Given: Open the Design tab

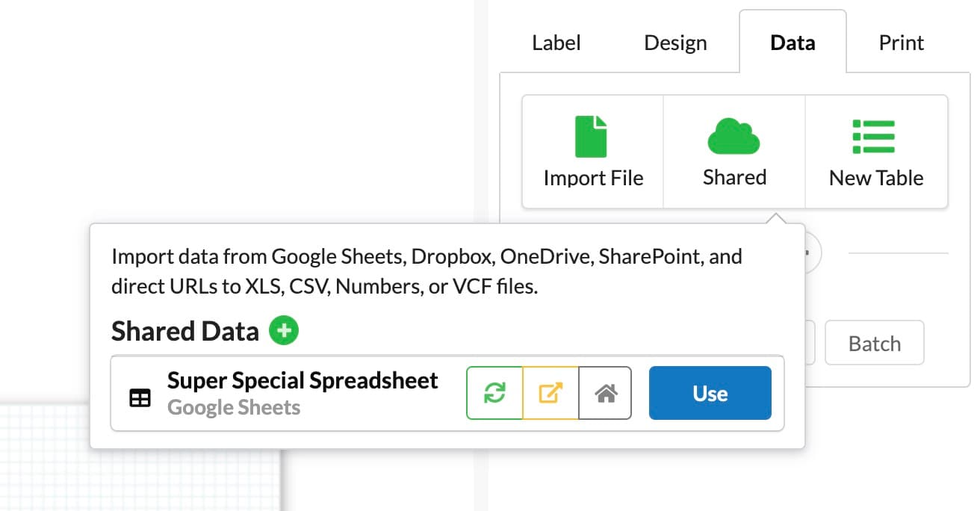Looking at the screenshot, I should pyautogui.click(x=675, y=43).
